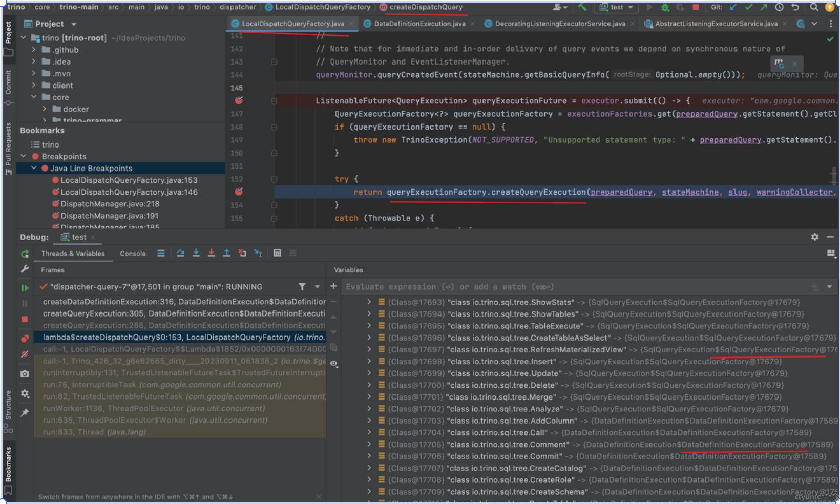The height and width of the screenshot is (504, 840).
Task: Open the test run configuration dropdown
Action: click(x=617, y=7)
